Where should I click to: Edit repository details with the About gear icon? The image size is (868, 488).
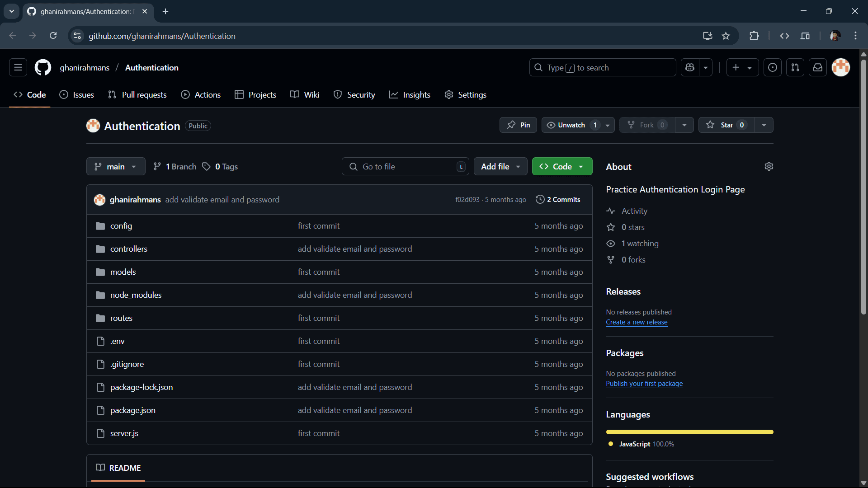tap(769, 167)
